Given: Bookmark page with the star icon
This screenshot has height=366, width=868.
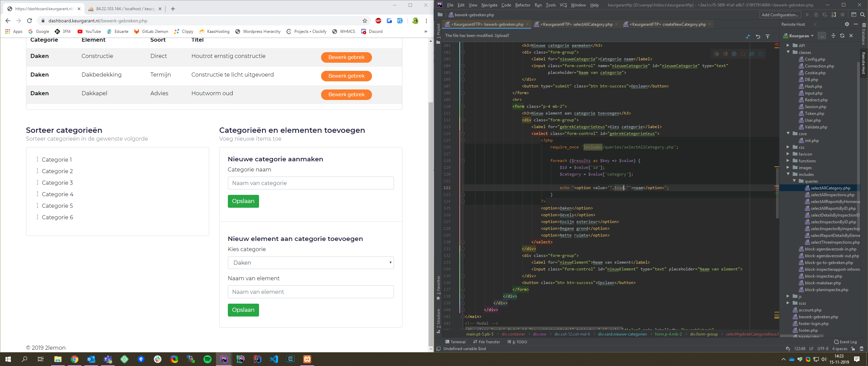Looking at the screenshot, I should [365, 21].
